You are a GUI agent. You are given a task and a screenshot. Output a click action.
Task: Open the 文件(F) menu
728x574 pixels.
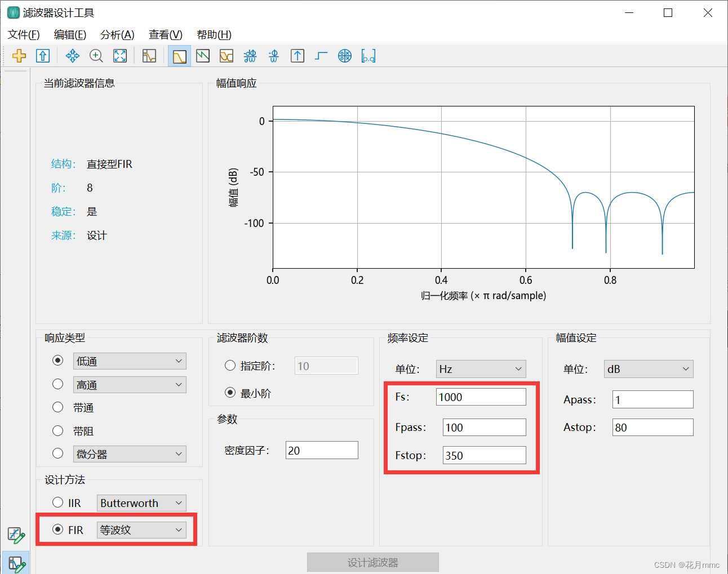pyautogui.click(x=24, y=35)
